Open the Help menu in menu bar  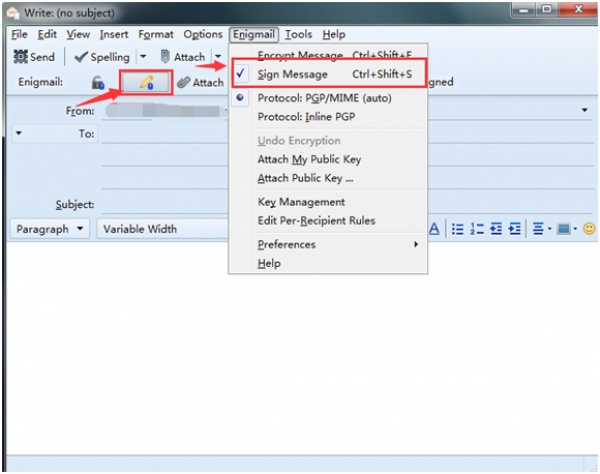(334, 34)
